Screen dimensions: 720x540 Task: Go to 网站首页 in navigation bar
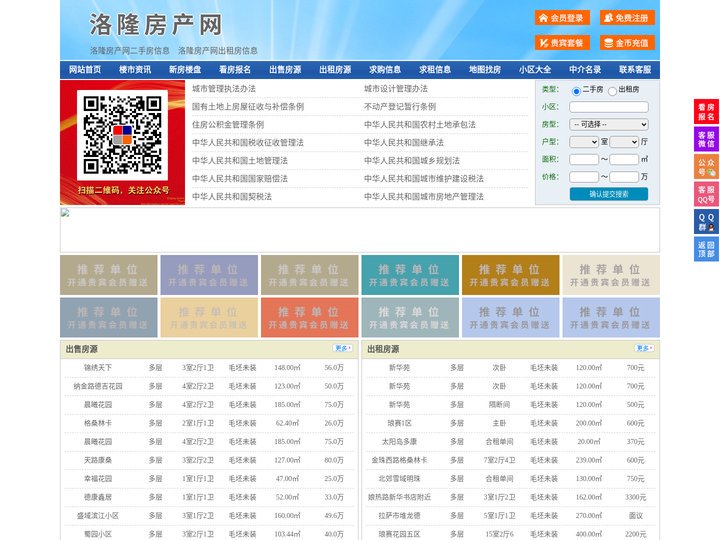coord(85,70)
